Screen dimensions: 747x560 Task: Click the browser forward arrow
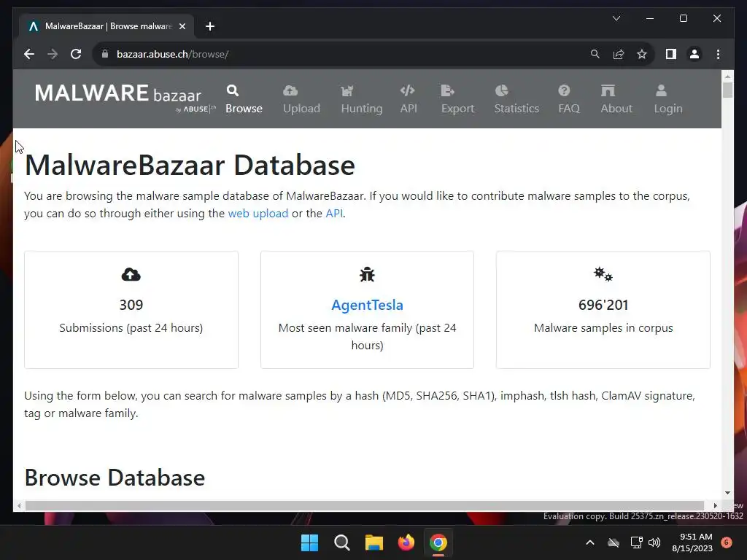point(53,54)
